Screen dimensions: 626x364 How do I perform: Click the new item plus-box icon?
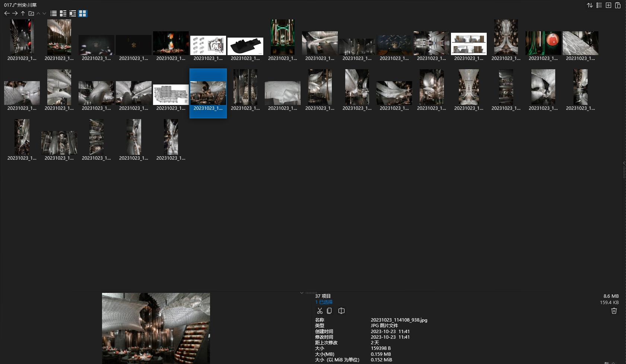coord(608,5)
